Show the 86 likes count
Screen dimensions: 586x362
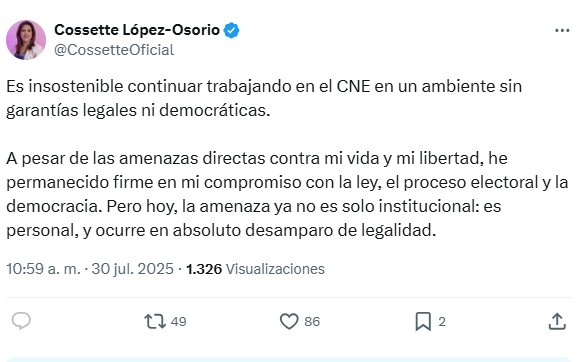[x=312, y=322]
